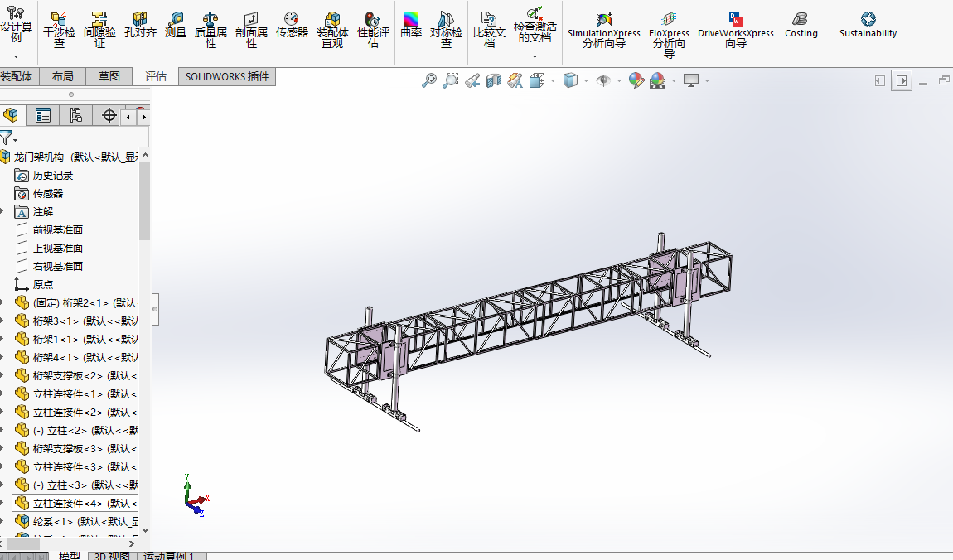Click the Zoom to Fit magnifier icon
This screenshot has height=560, width=953.
pos(429,80)
